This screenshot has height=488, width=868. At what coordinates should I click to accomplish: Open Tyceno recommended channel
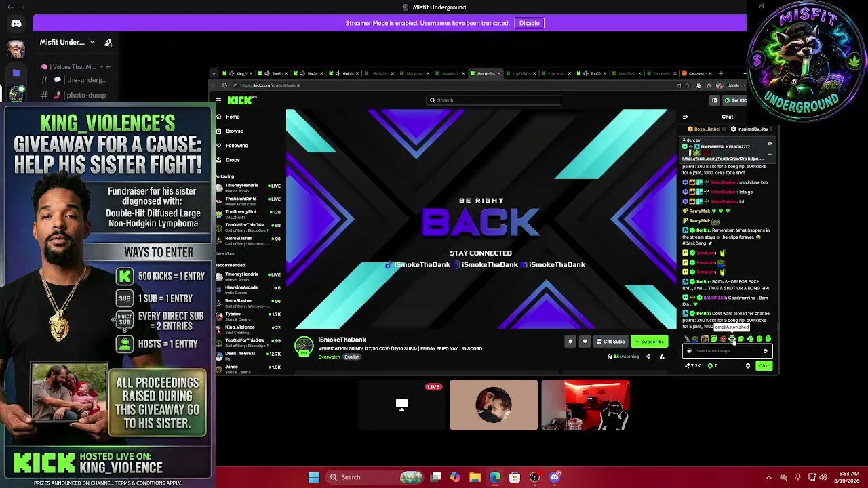point(248,316)
